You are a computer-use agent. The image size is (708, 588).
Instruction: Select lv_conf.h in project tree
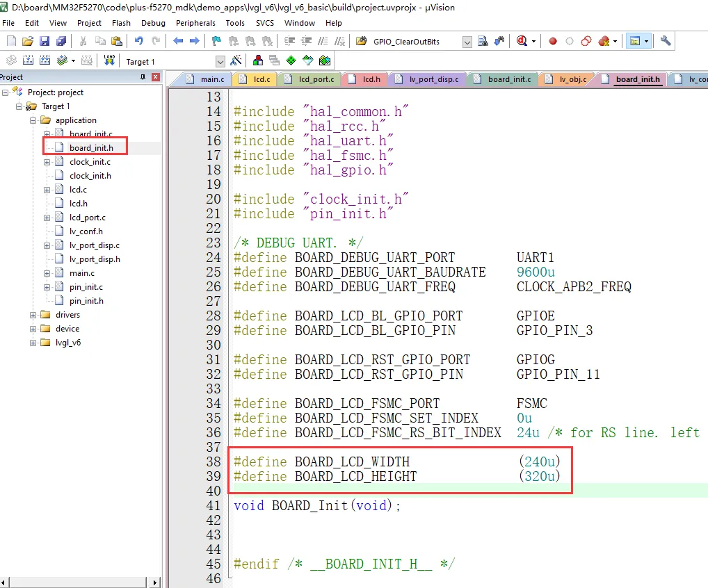(x=86, y=231)
